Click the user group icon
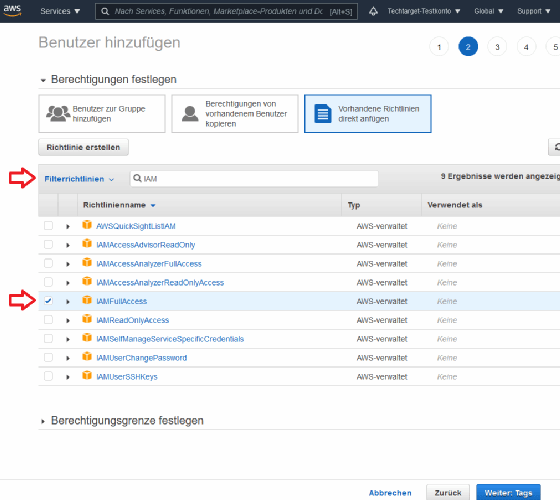 [x=58, y=114]
